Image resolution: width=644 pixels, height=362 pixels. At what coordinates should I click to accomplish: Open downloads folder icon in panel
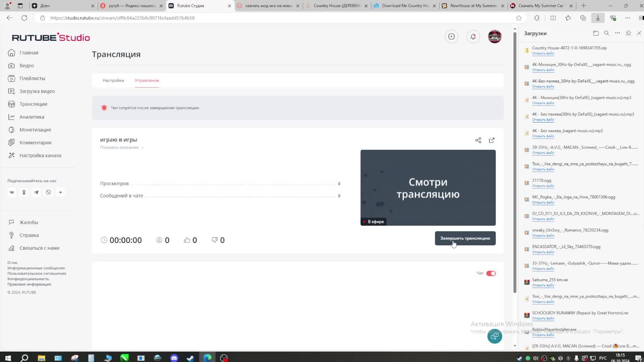(596, 33)
